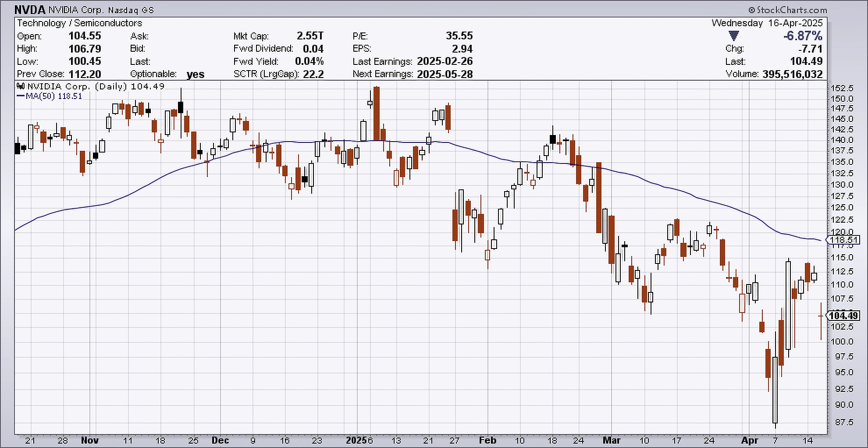Click the 100.0 price axis label
The image size is (868, 448).
click(x=842, y=341)
